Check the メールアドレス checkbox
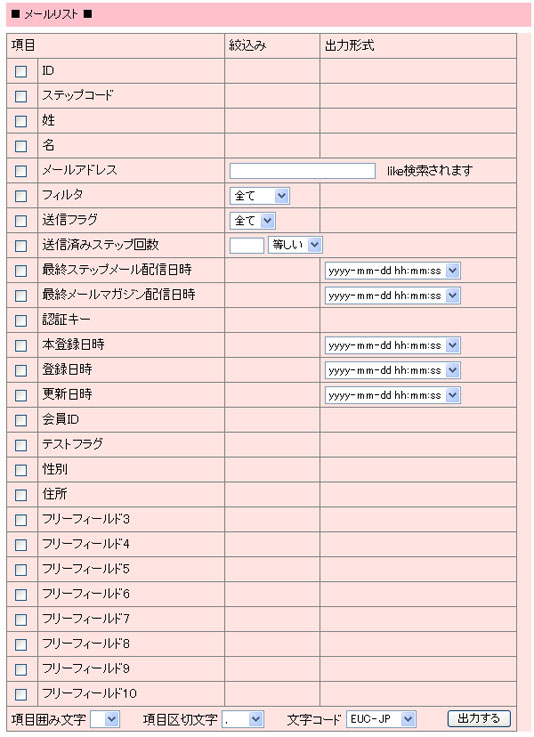This screenshot has height=737, width=534. click(x=21, y=171)
